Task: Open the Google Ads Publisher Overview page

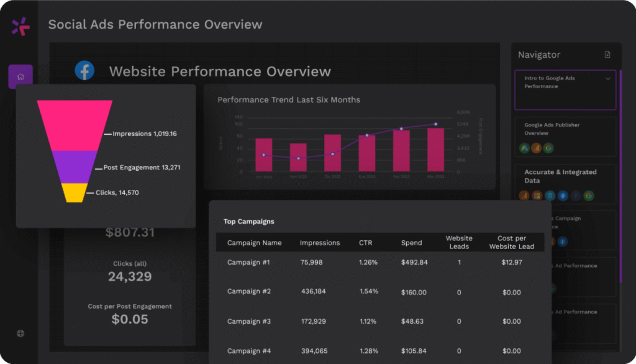Action: coord(552,129)
